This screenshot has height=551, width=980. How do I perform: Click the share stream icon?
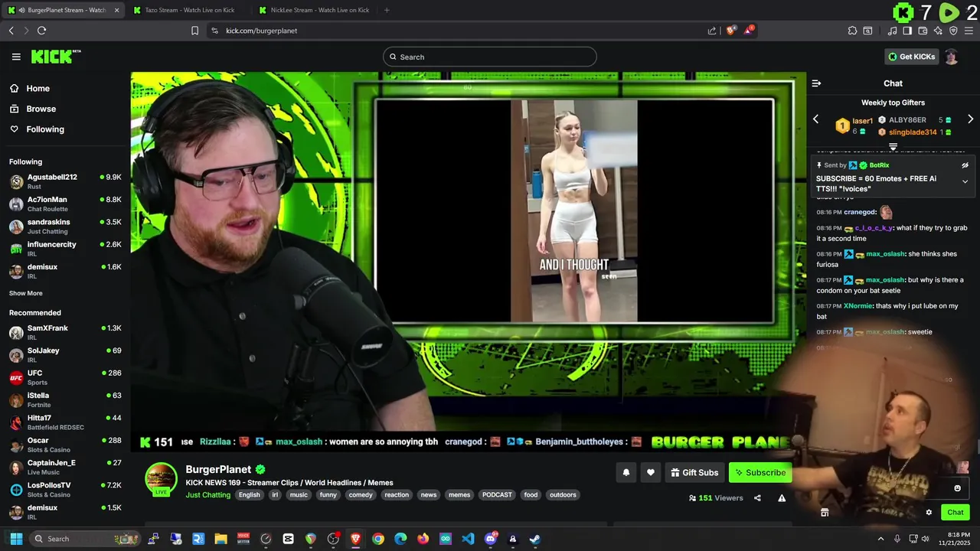[x=757, y=498]
